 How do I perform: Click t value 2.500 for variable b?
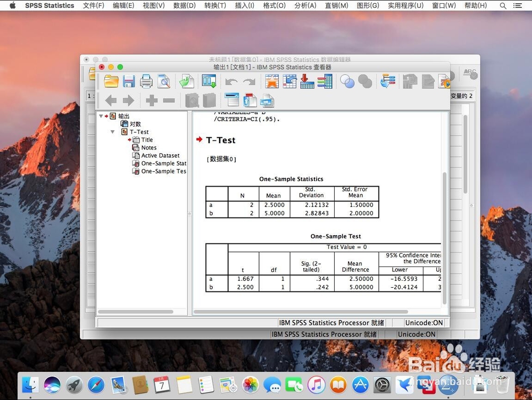(245, 287)
